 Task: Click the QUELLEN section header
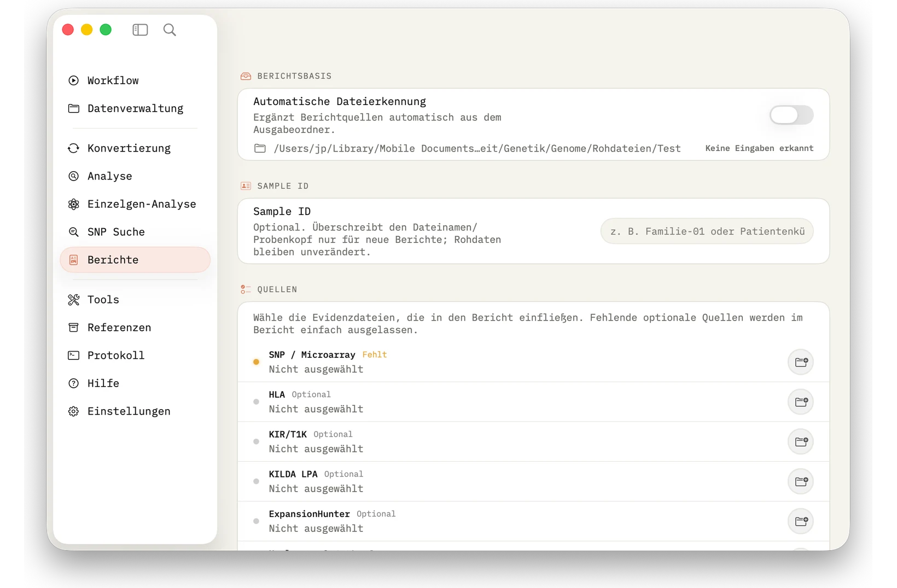tap(277, 289)
